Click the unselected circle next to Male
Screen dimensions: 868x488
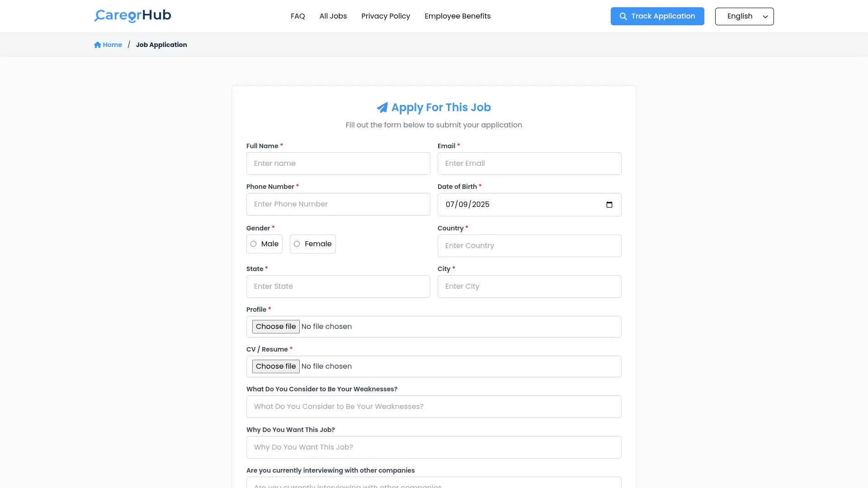(x=254, y=244)
